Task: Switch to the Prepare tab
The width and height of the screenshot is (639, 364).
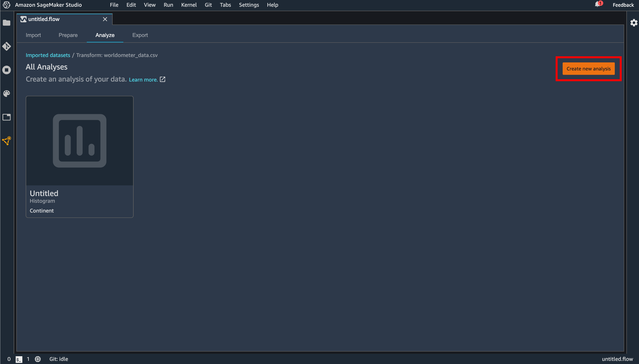Action: click(68, 35)
